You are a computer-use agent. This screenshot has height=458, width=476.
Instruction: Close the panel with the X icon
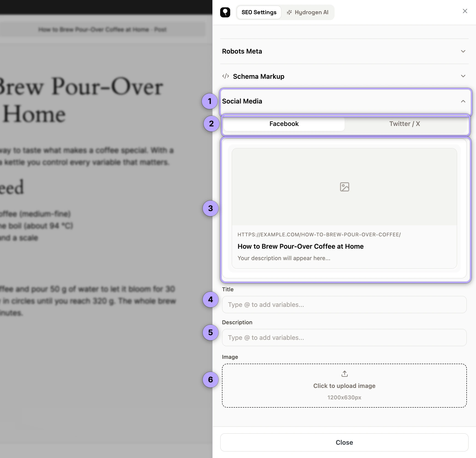[x=465, y=11]
